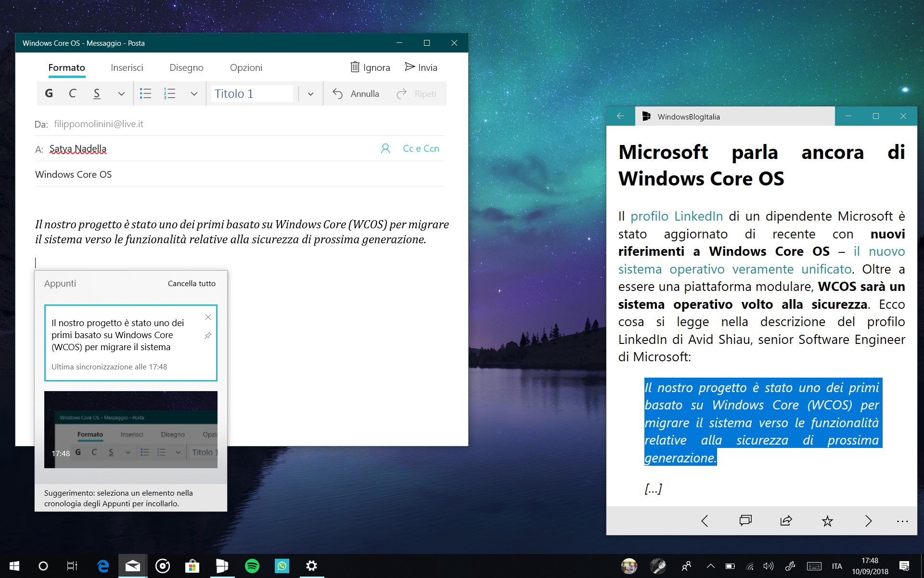Click the italic (S) formatting icon
Screen dimensions: 924x578
(96, 94)
